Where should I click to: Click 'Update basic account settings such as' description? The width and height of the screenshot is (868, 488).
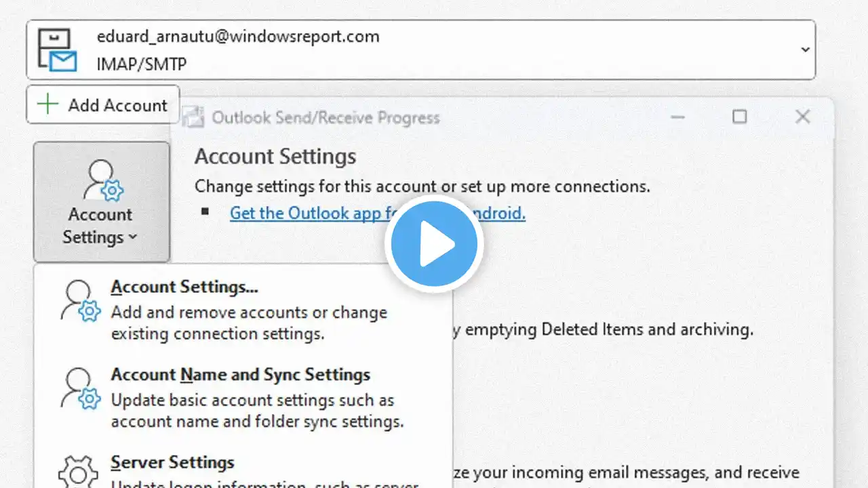252,400
